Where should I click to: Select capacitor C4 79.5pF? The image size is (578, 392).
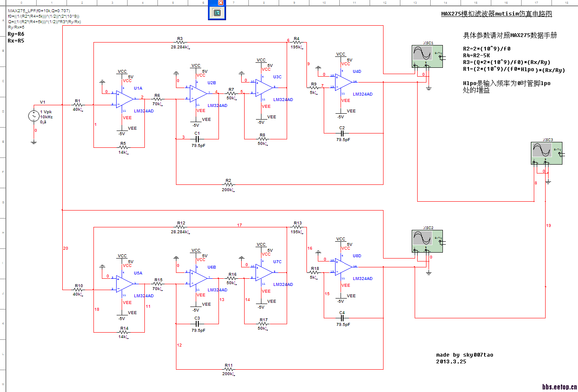[342, 318]
